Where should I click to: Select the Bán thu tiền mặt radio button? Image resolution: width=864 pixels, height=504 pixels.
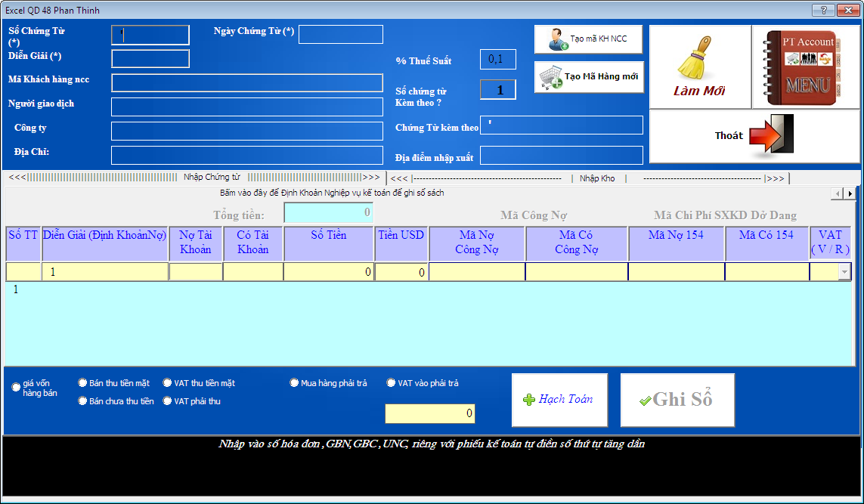coord(83,382)
